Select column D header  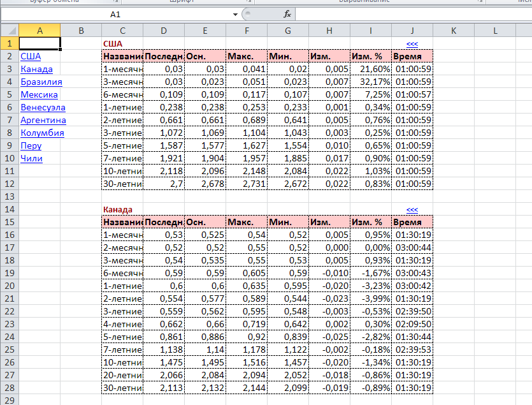pos(164,30)
